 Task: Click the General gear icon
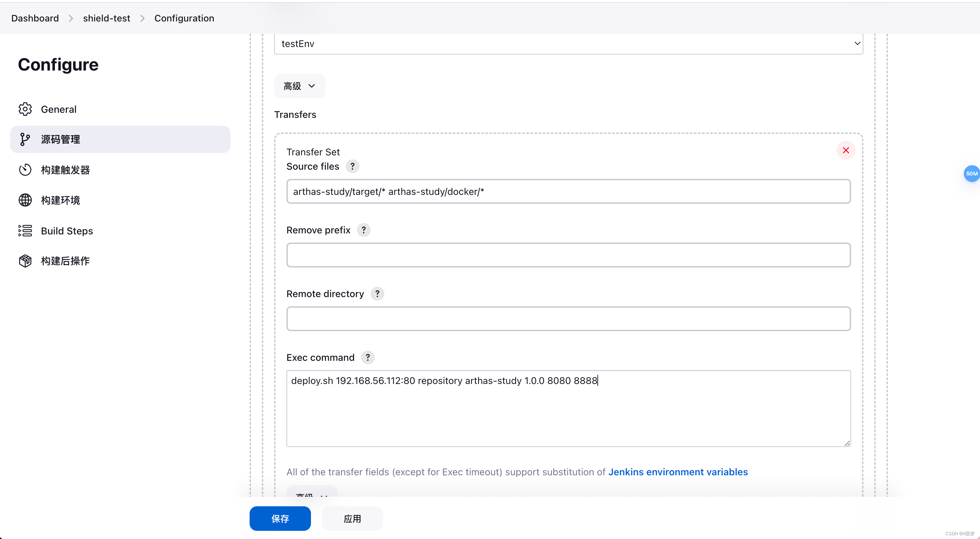tap(25, 109)
